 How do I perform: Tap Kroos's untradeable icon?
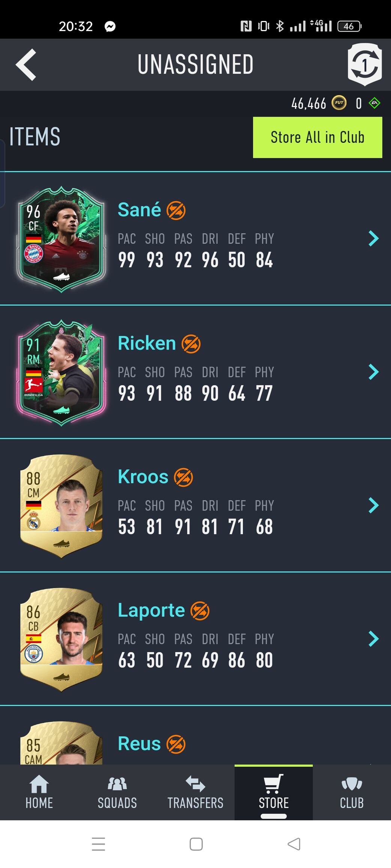tap(183, 477)
